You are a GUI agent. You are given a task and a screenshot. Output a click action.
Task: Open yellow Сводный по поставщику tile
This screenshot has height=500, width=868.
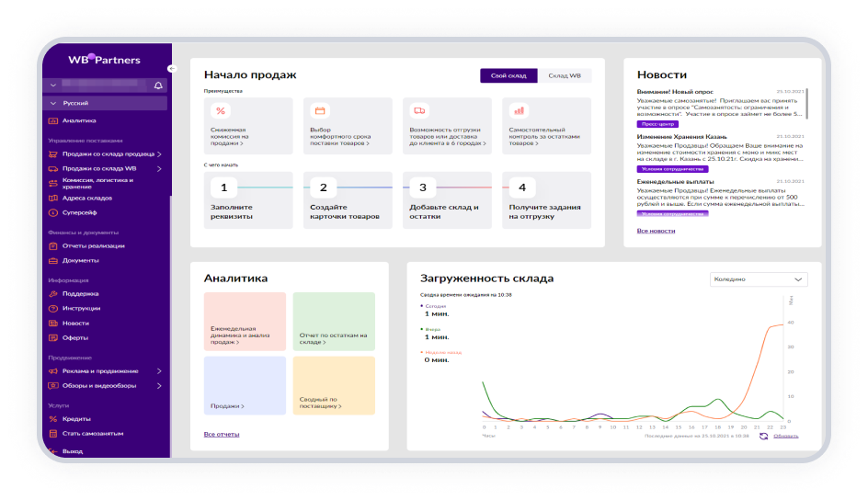tap(334, 385)
